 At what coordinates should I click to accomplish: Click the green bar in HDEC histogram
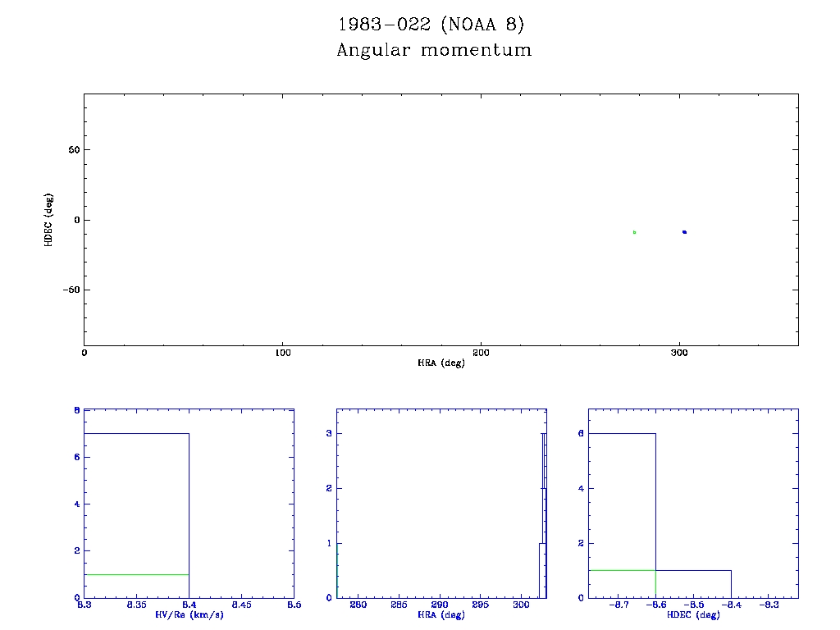click(623, 584)
